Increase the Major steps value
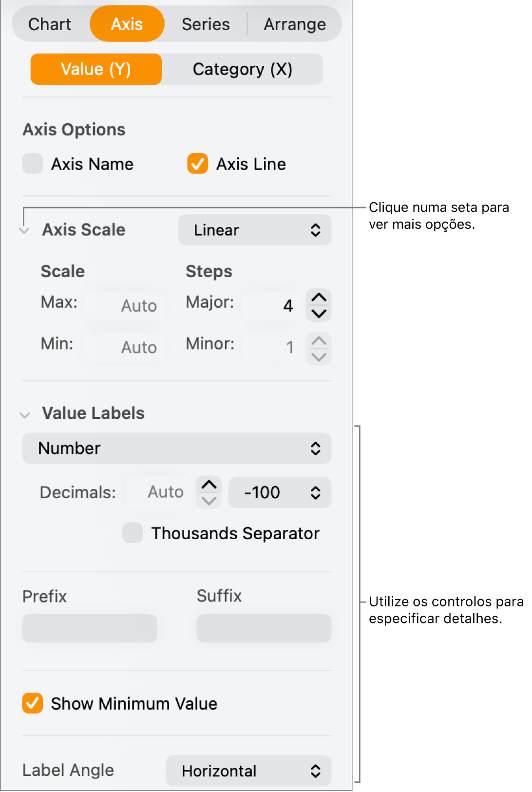The image size is (532, 792). click(319, 298)
